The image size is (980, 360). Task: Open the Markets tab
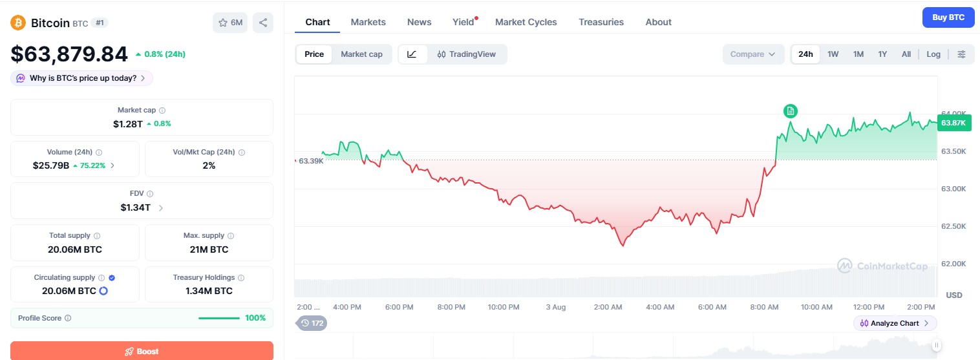coord(368,22)
